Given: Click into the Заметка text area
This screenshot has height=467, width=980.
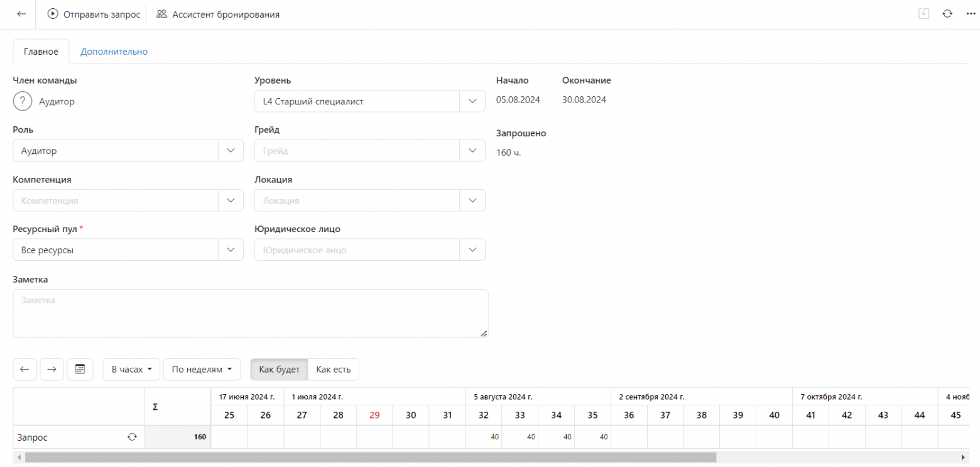Looking at the screenshot, I should 251,313.
